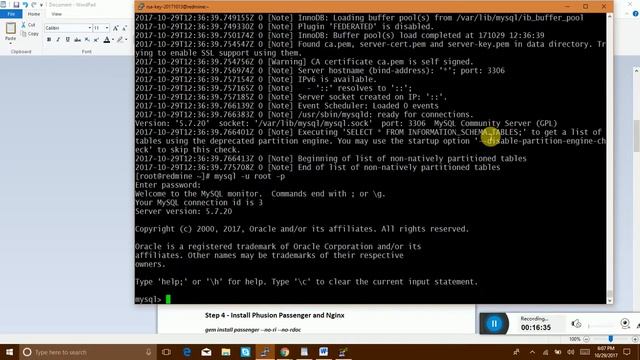640x360 pixels.
Task: Click 'Step 4 - Install Phusion Passenger' heading
Action: point(274,315)
